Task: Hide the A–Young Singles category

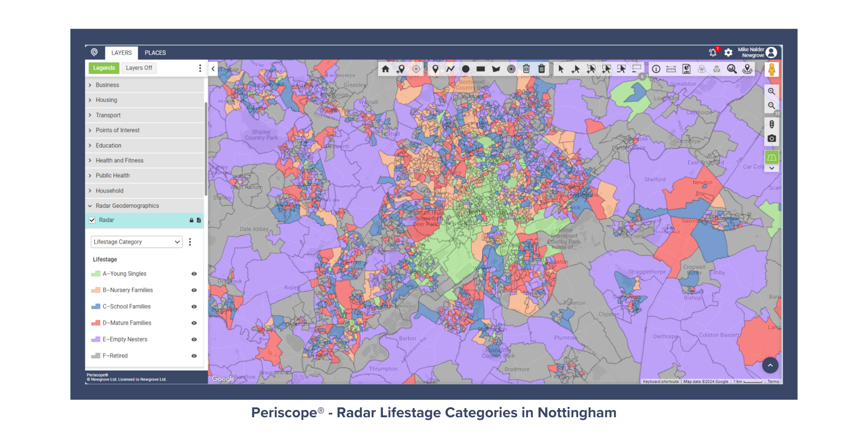Action: pyautogui.click(x=194, y=274)
